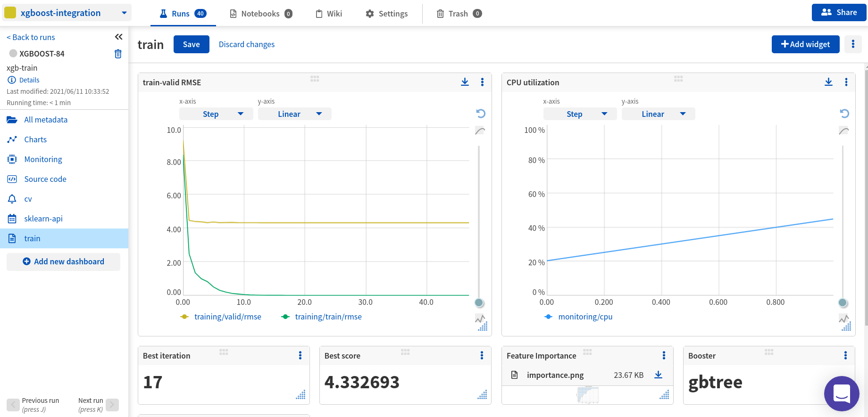
Task: Open the chat support bubble
Action: click(841, 393)
